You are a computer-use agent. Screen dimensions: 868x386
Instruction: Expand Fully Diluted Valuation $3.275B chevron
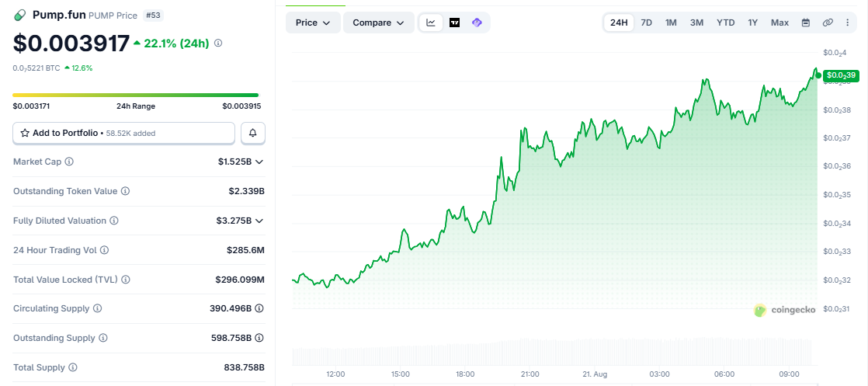(x=259, y=221)
